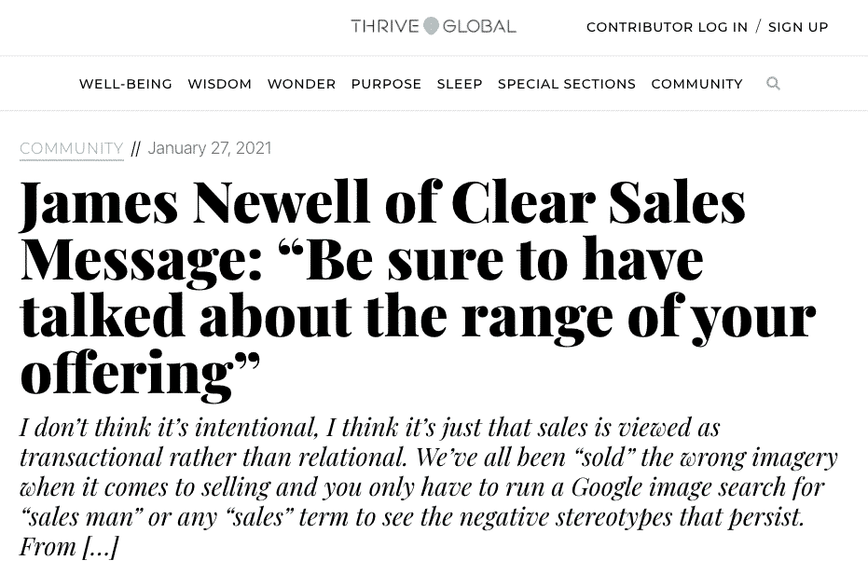Screen dimensions: 868x588
Task: Open the Sleep section
Action: coord(460,84)
